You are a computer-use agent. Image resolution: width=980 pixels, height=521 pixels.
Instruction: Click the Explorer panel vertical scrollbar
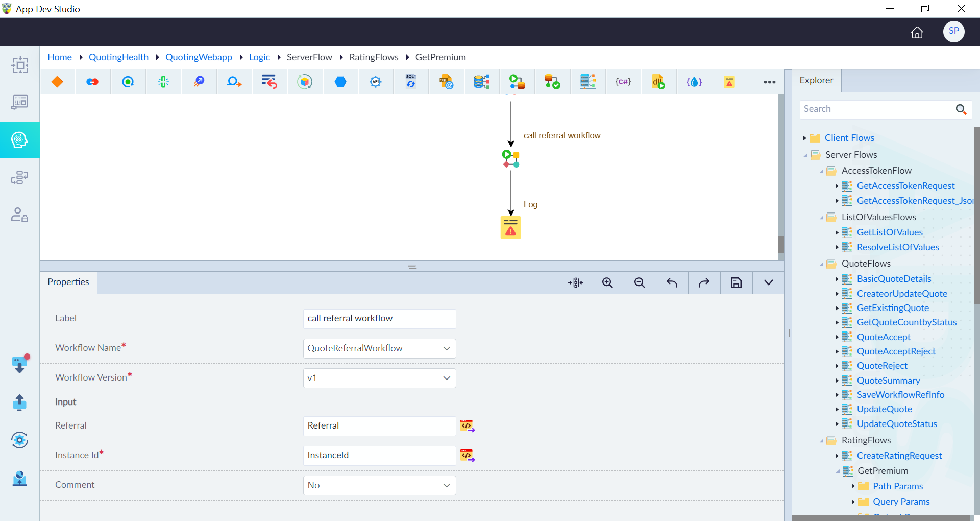(x=977, y=215)
